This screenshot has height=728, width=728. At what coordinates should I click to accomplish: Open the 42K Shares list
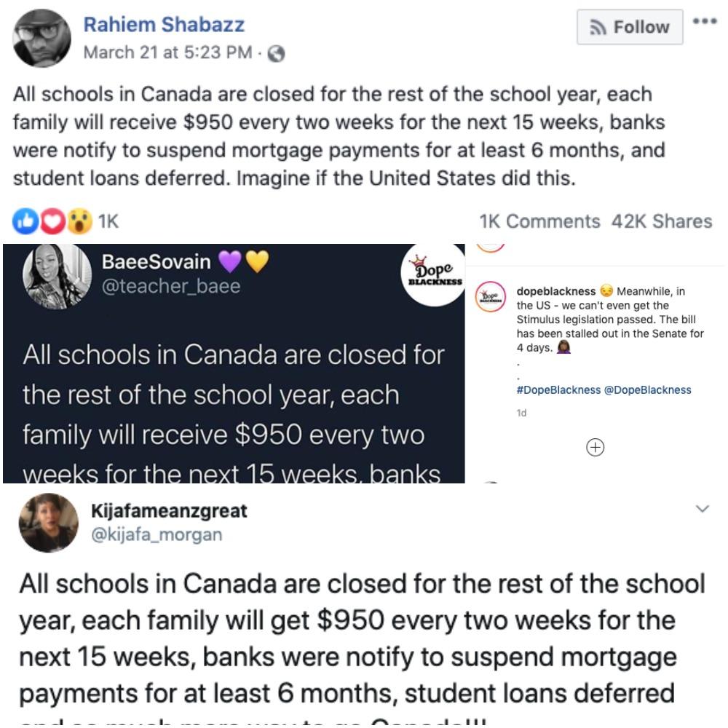click(662, 221)
